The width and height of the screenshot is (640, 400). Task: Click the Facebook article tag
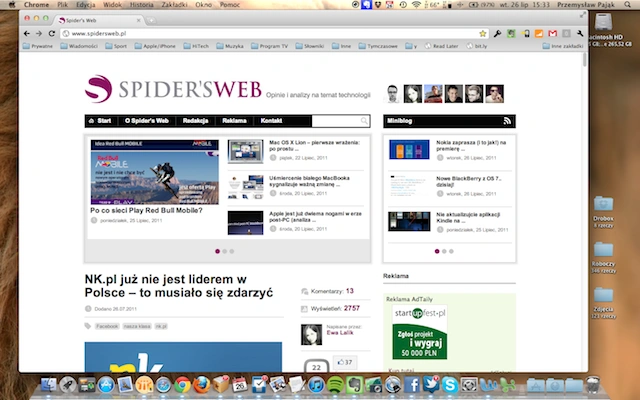107,326
